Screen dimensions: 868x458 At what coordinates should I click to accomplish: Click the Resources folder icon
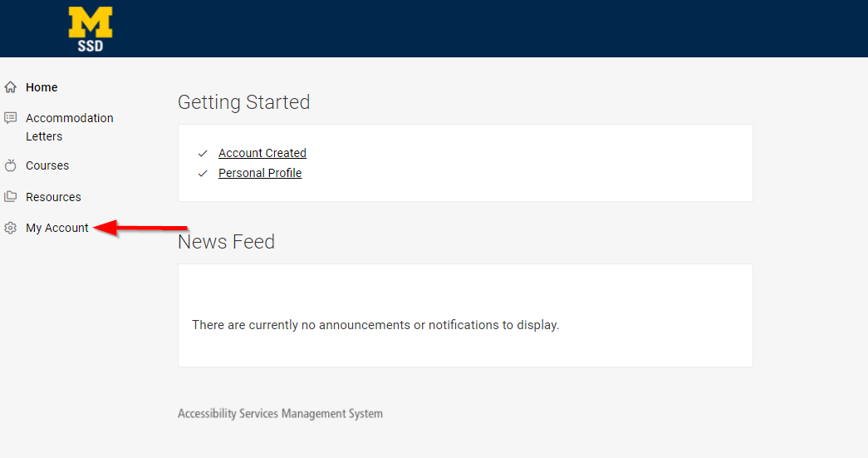pos(11,197)
